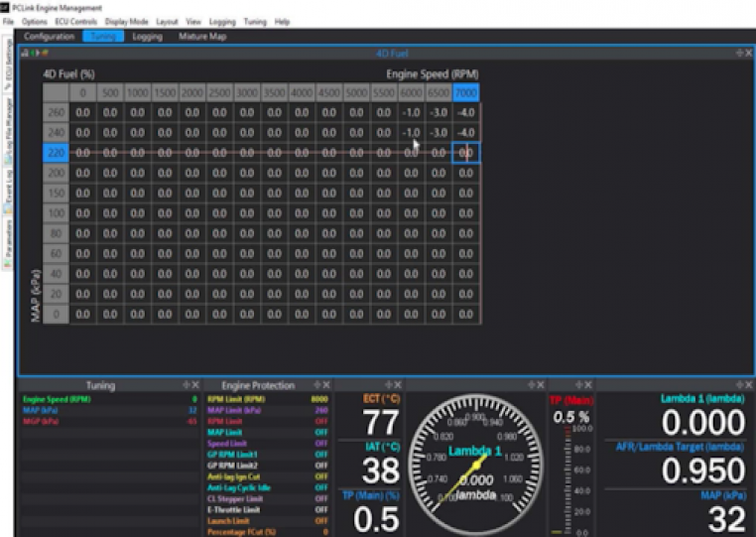Viewport: 756px width, 537px height.
Task: Click the -3.0 cell in the 240 row
Action: click(439, 133)
